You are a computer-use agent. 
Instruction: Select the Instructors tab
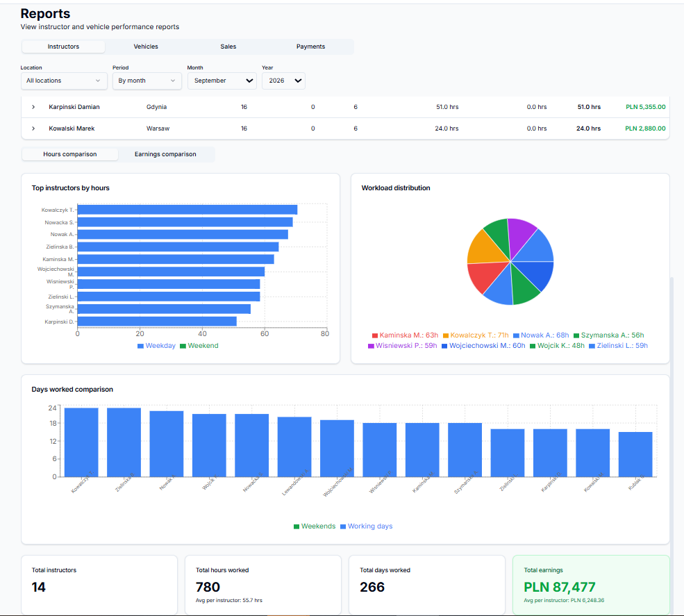(x=63, y=47)
